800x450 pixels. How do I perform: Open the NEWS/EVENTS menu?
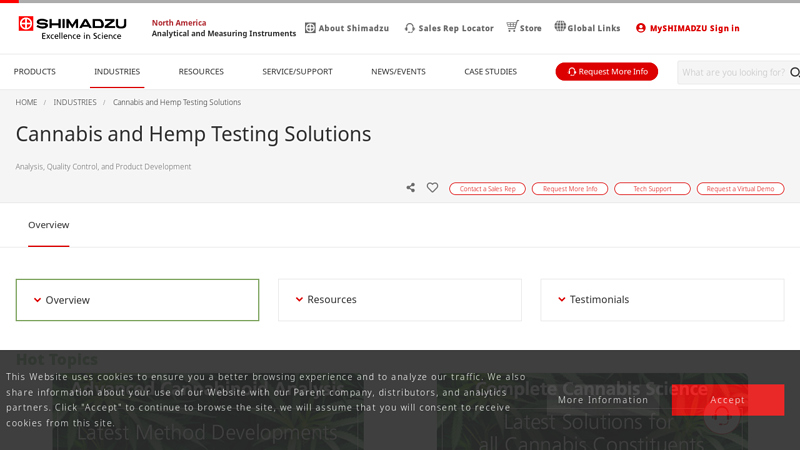[x=398, y=71]
